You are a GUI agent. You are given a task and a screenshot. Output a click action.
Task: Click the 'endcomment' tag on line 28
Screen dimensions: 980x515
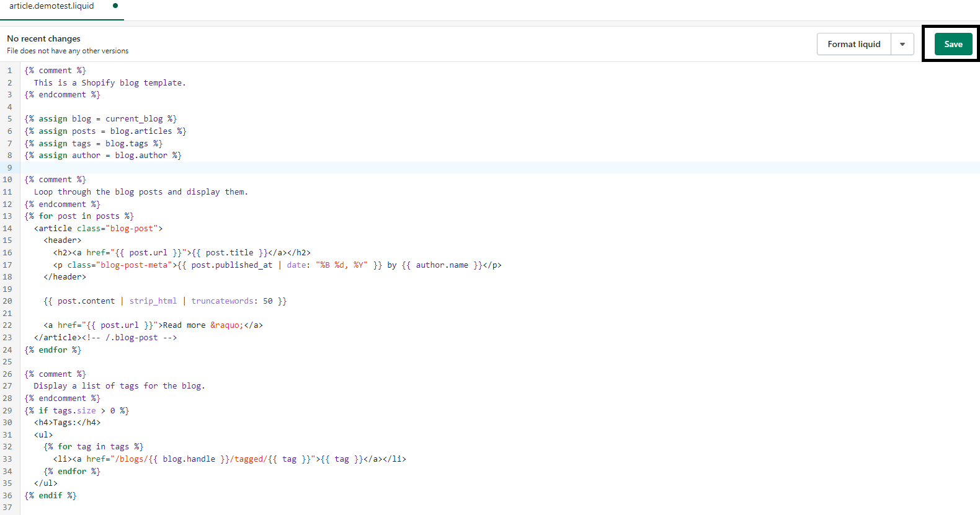coord(62,398)
